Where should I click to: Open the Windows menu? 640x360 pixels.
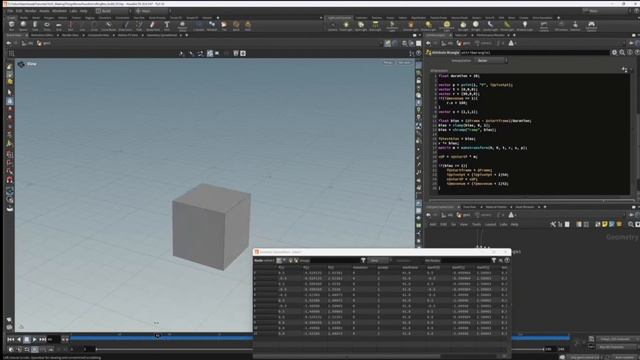59,11
